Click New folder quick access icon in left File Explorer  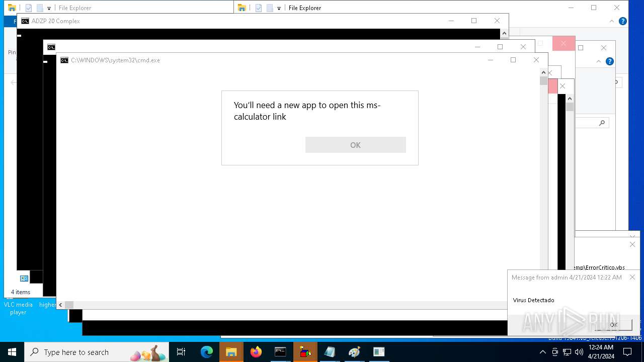(40, 8)
